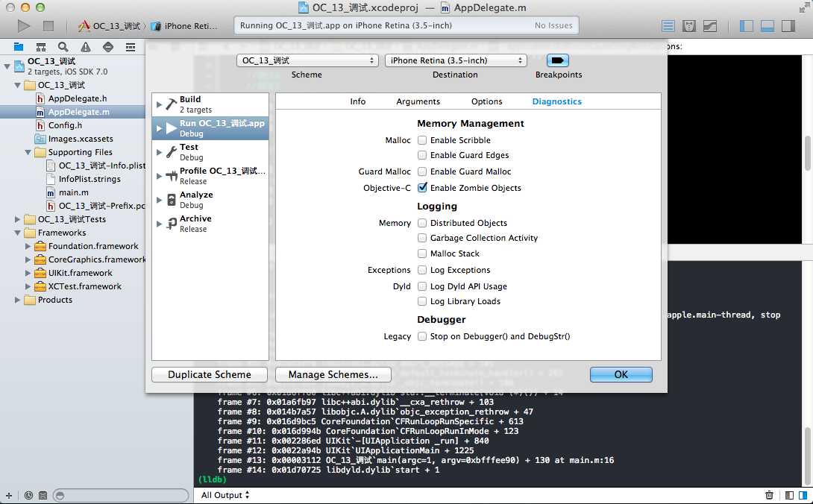
Task: Toggle the Navigator pane visibility icon
Action: click(x=747, y=26)
